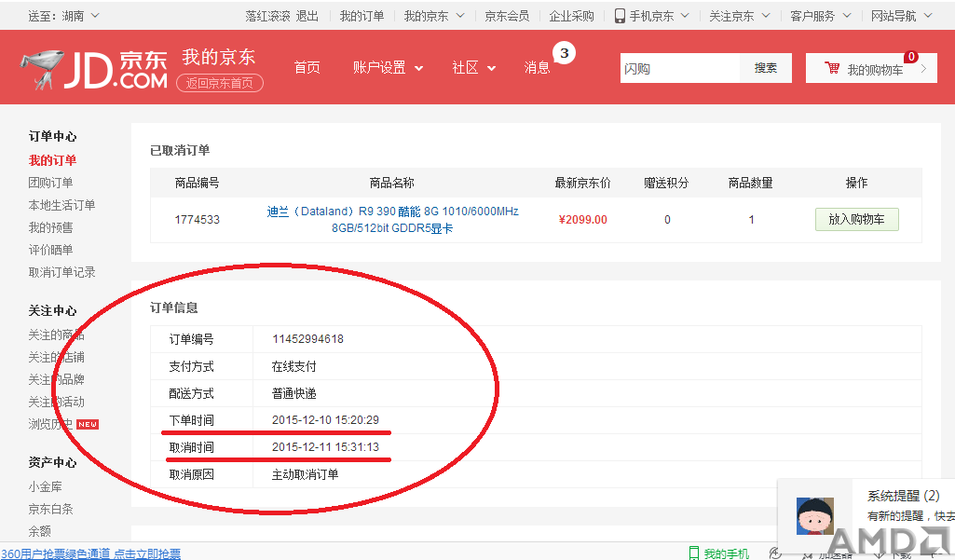Open 京东会员 in the top bar
The height and width of the screenshot is (560, 955).
507,16
